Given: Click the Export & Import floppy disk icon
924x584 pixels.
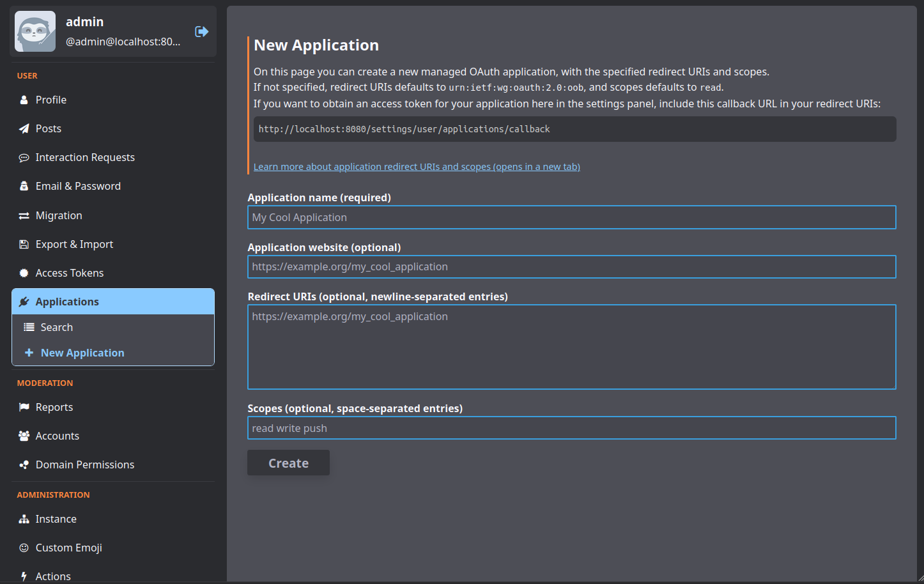Looking at the screenshot, I should coord(24,244).
